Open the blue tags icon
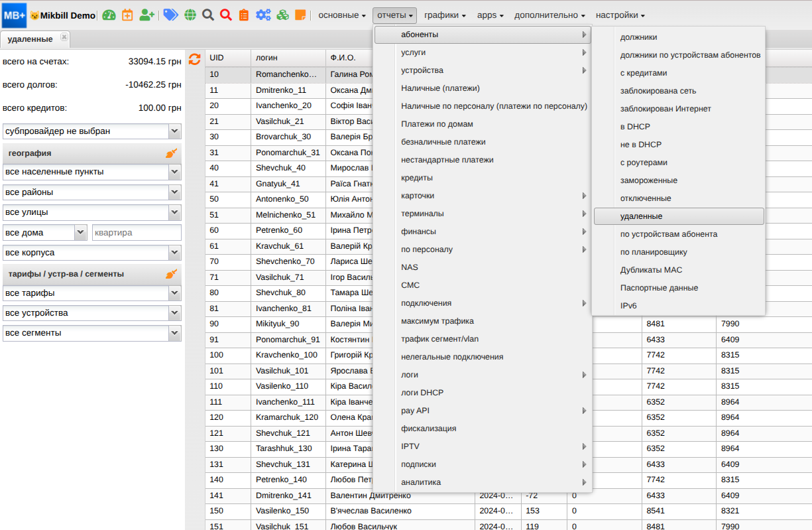Image resolution: width=812 pixels, height=530 pixels. click(x=170, y=15)
